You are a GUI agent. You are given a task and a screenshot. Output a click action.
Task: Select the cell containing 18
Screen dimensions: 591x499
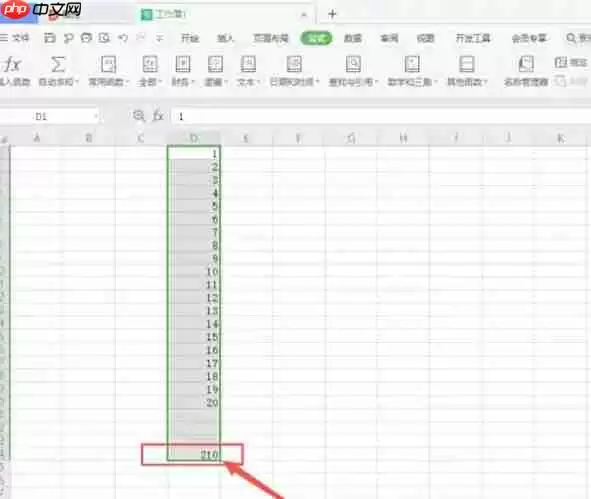coord(194,376)
